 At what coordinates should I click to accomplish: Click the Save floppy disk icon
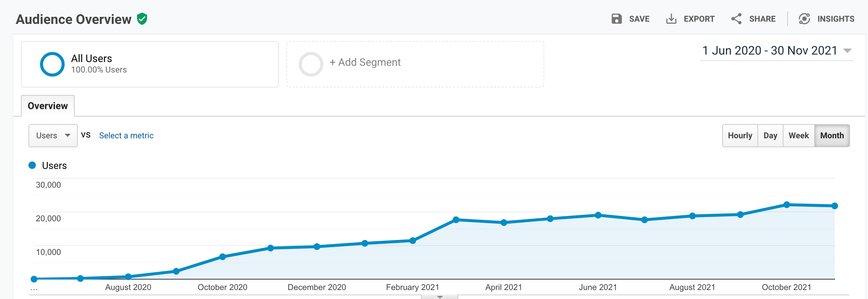(x=616, y=19)
